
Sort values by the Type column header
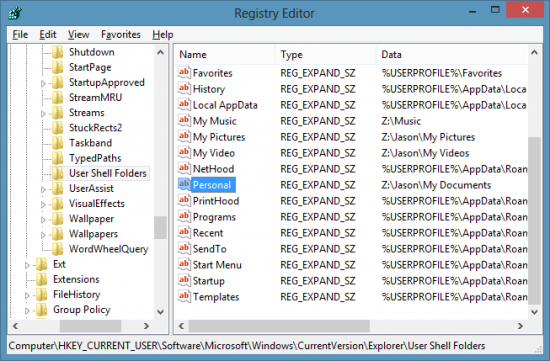326,55
